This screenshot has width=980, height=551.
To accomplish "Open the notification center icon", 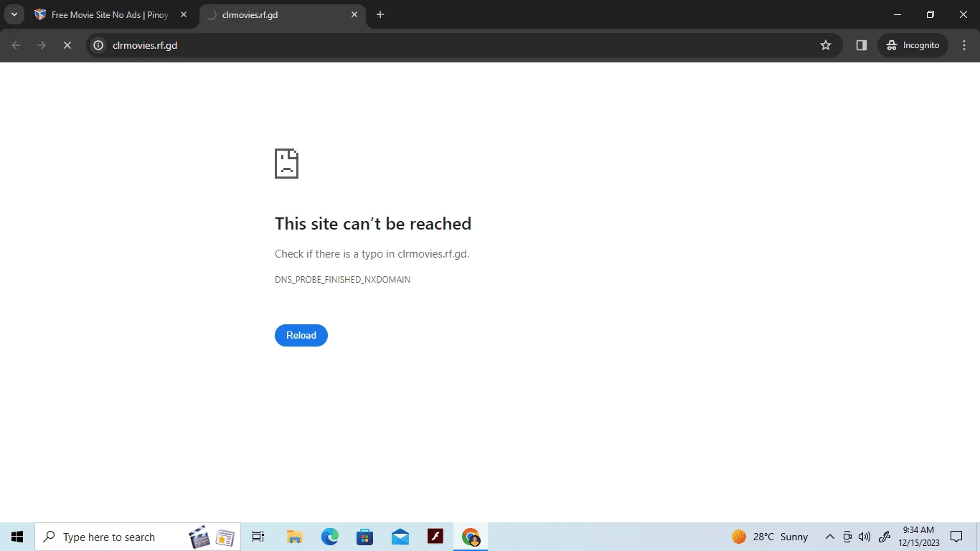I will click(956, 537).
